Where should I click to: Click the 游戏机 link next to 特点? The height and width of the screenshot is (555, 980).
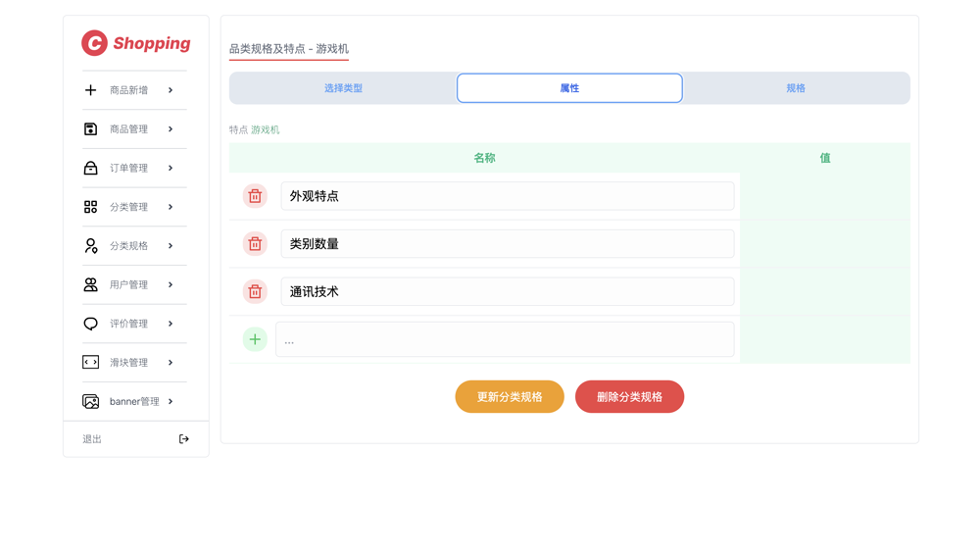(x=265, y=129)
